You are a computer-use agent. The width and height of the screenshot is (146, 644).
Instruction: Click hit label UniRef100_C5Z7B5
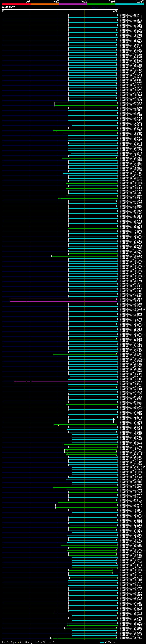[131, 42]
